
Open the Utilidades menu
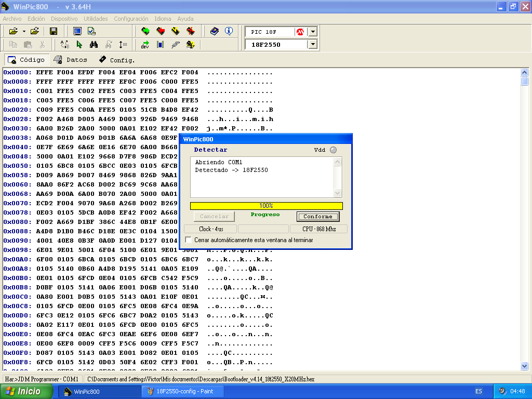(x=96, y=19)
